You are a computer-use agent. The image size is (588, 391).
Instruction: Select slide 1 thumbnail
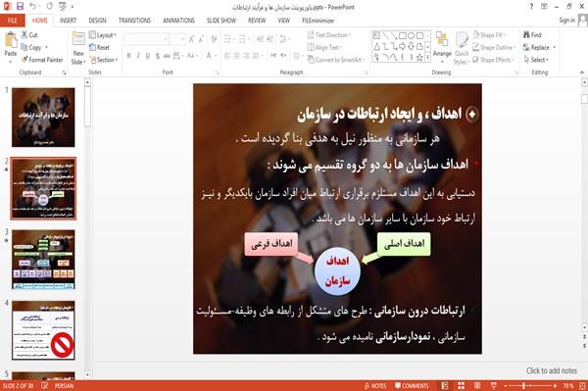[43, 118]
